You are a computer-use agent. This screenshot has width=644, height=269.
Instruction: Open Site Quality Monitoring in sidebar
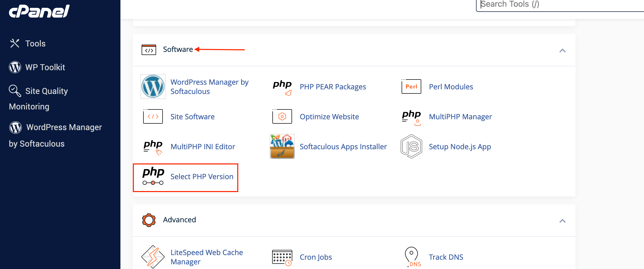tap(38, 99)
